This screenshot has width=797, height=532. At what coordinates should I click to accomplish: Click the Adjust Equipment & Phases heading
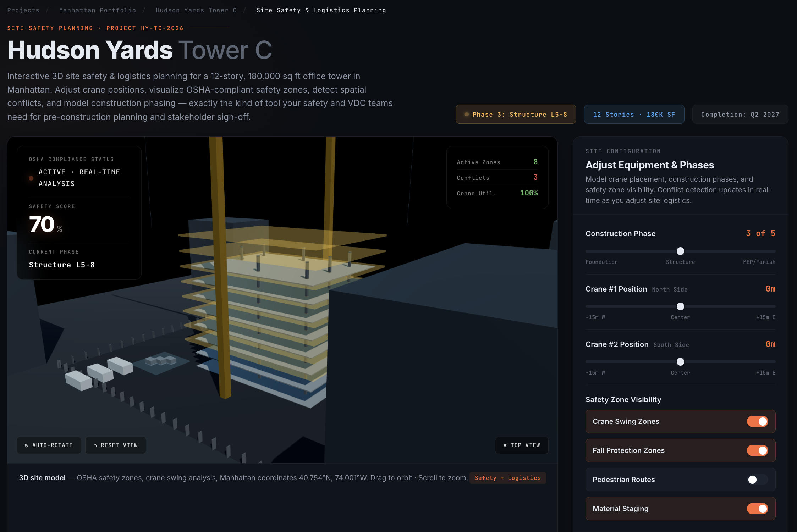pos(649,165)
